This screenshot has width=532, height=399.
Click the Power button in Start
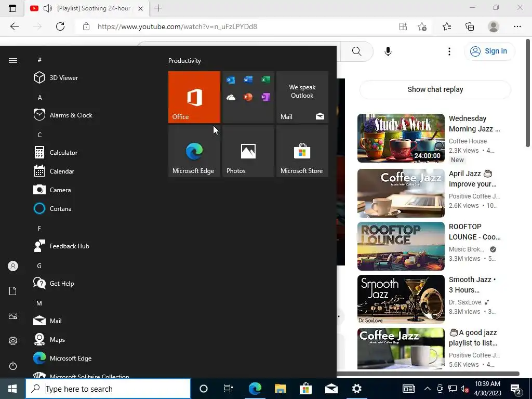coord(13,366)
